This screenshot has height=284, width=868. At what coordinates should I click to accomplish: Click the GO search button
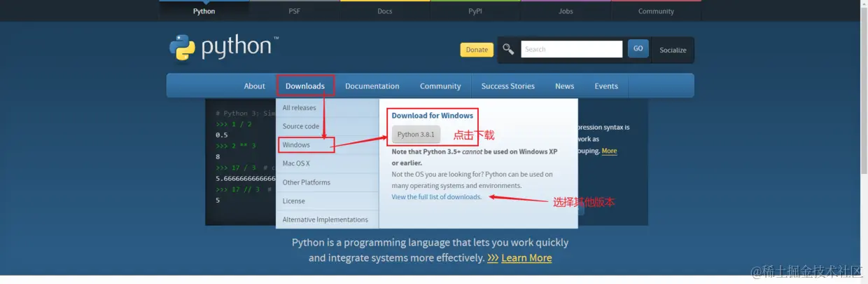tap(638, 48)
